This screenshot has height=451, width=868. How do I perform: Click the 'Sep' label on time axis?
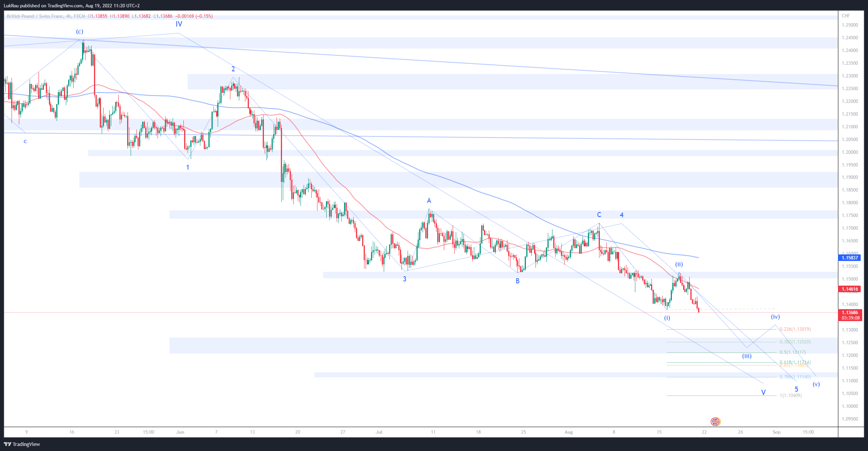point(776,432)
